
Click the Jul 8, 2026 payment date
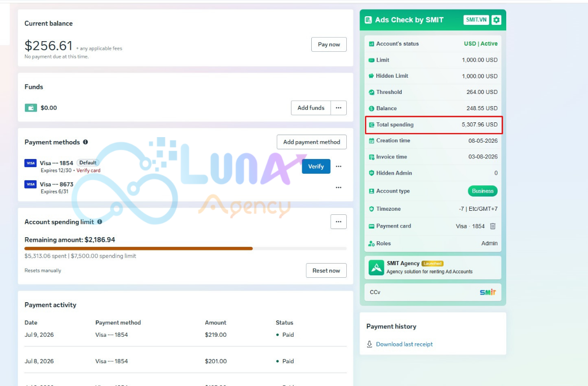[x=39, y=361]
